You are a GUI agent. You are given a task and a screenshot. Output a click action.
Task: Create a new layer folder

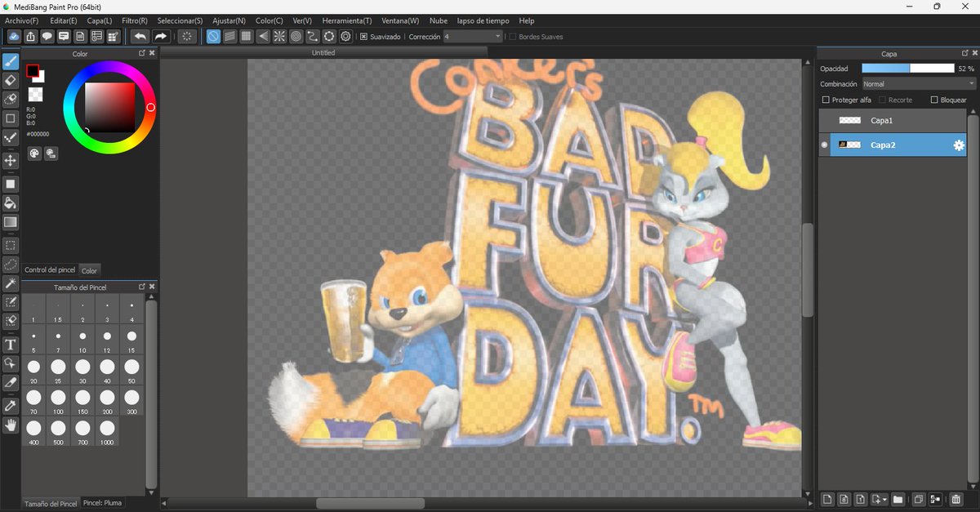click(898, 499)
